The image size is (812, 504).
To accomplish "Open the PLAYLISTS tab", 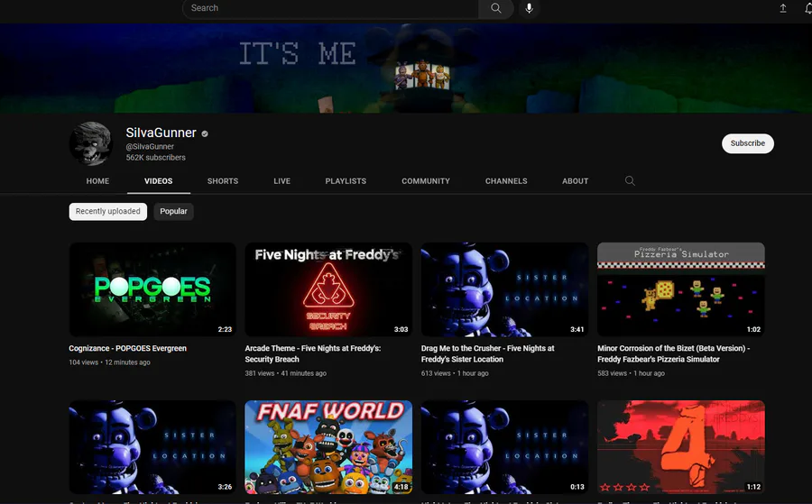I will 346,181.
